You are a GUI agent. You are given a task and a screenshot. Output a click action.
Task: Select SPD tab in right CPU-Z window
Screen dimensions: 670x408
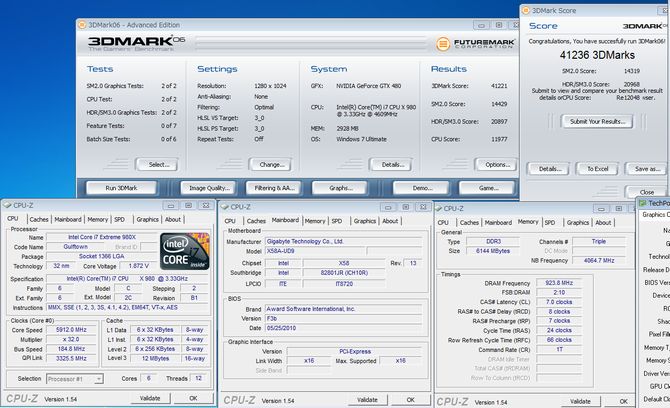550,223
